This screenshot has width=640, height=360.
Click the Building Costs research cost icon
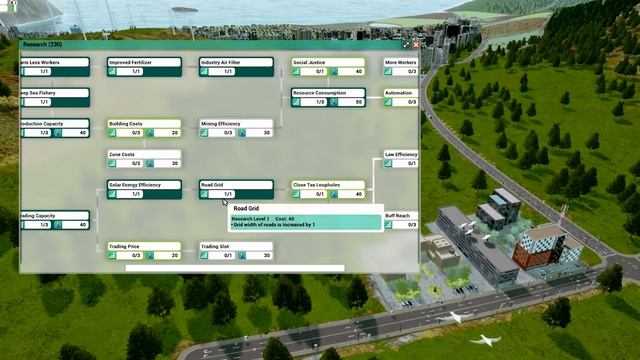pyautogui.click(x=150, y=133)
